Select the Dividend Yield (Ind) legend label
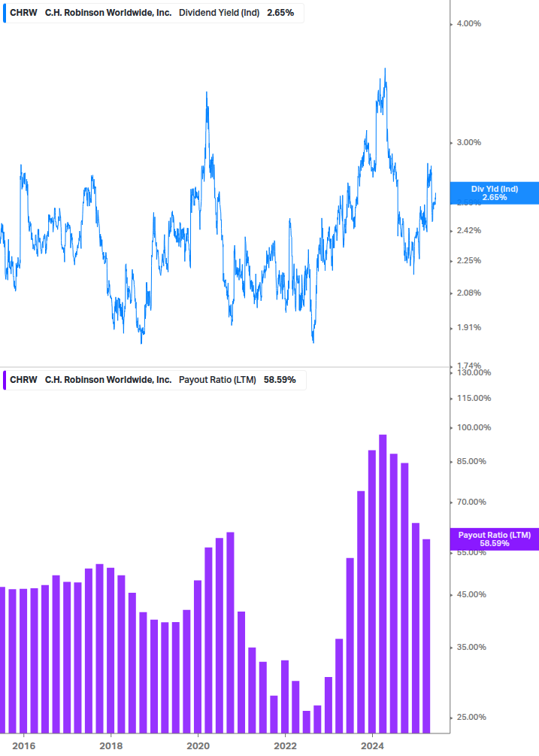The width and height of the screenshot is (539, 756). pos(220,13)
